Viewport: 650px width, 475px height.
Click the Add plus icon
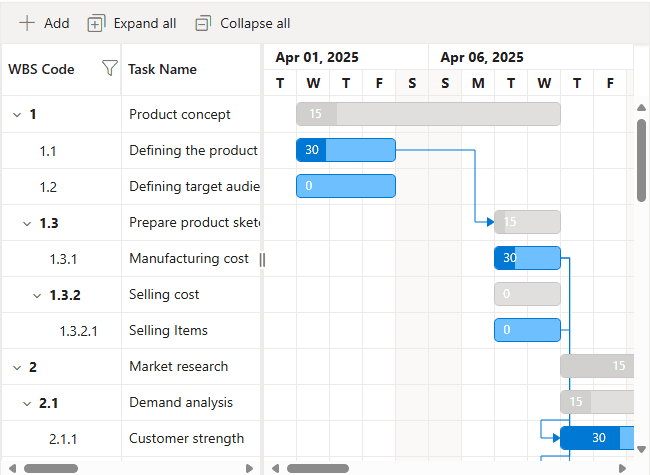click(27, 23)
